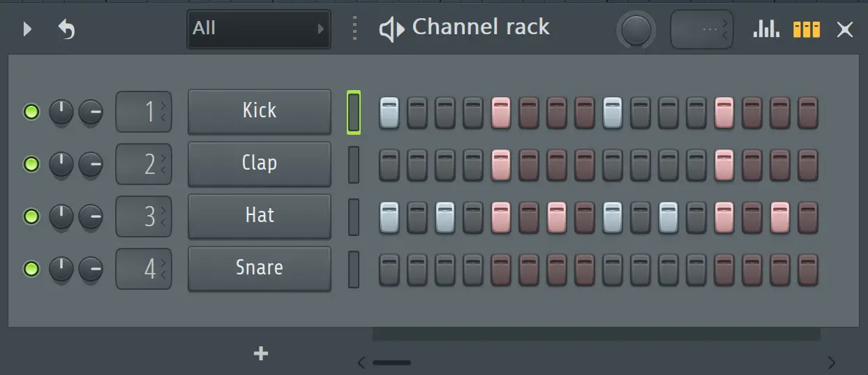Viewport: 868px width, 375px height.
Task: Adjust the swing knob in header
Action: (x=636, y=30)
